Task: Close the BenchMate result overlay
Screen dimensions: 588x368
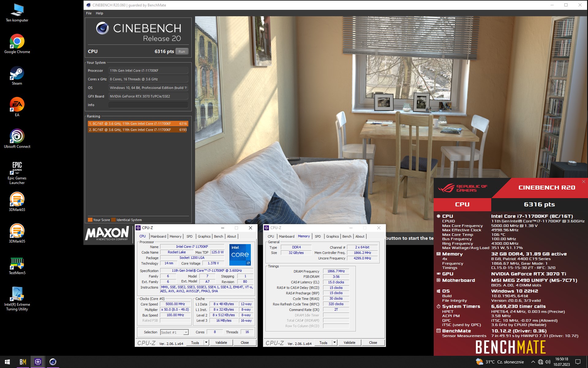Action: 583,182
